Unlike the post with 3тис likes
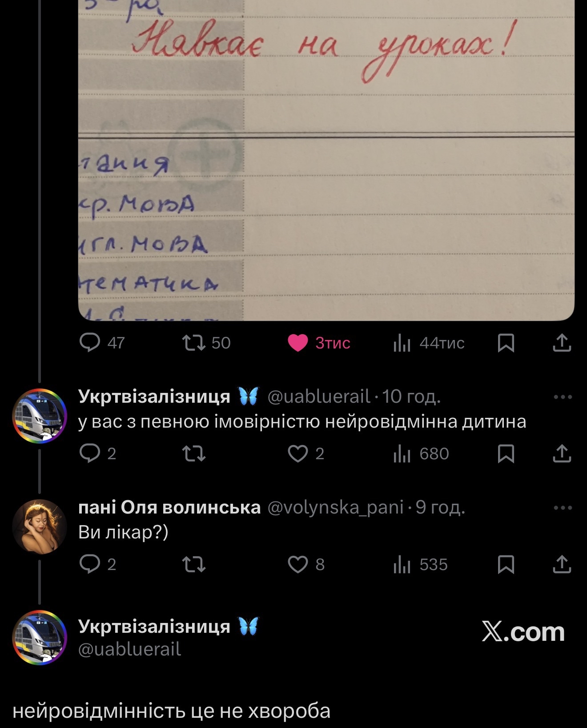587x728 pixels. (319, 343)
